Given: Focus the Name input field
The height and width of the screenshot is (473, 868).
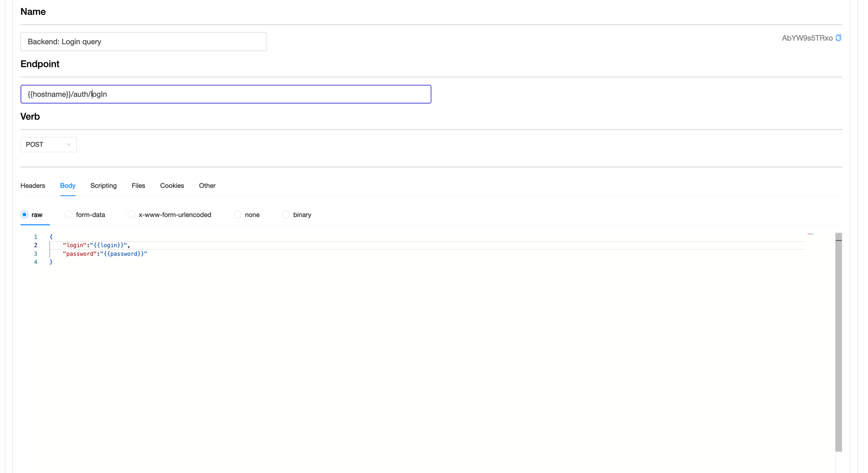Looking at the screenshot, I should [143, 42].
